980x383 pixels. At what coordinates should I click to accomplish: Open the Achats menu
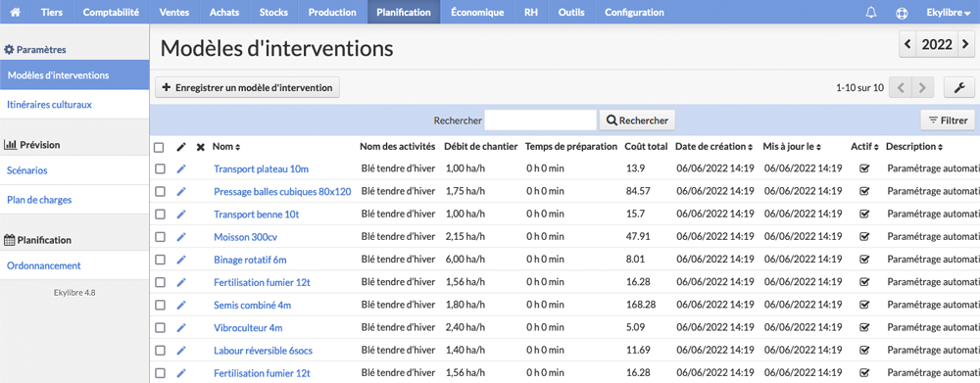click(x=225, y=12)
